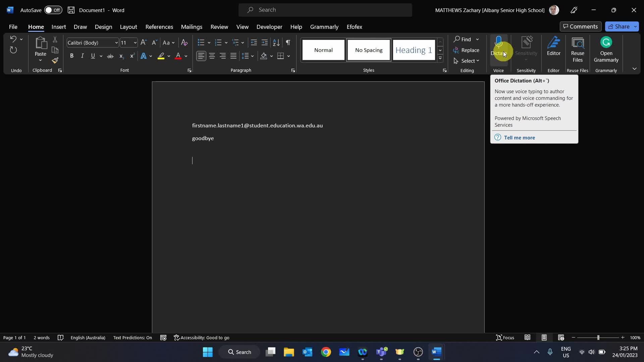Toggle bold formatting

(71, 56)
